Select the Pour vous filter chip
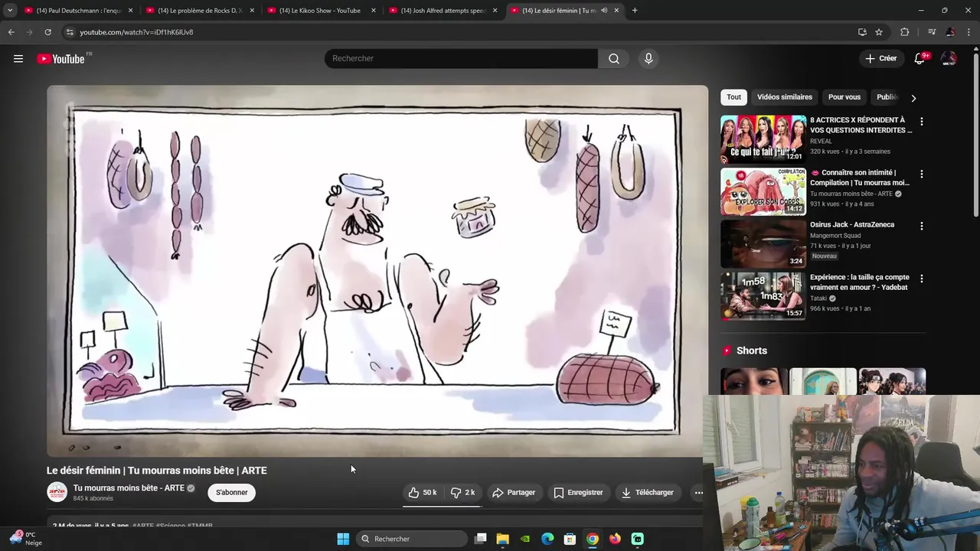 point(844,97)
